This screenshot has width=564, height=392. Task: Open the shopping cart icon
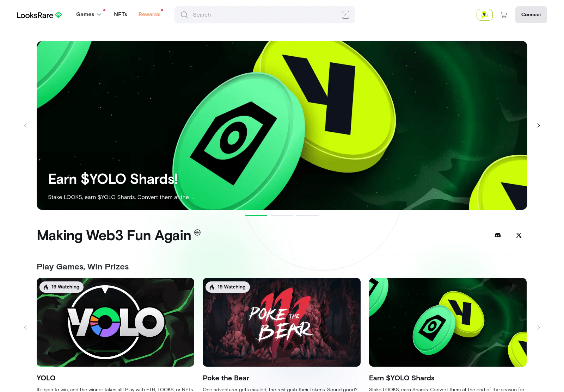[504, 15]
